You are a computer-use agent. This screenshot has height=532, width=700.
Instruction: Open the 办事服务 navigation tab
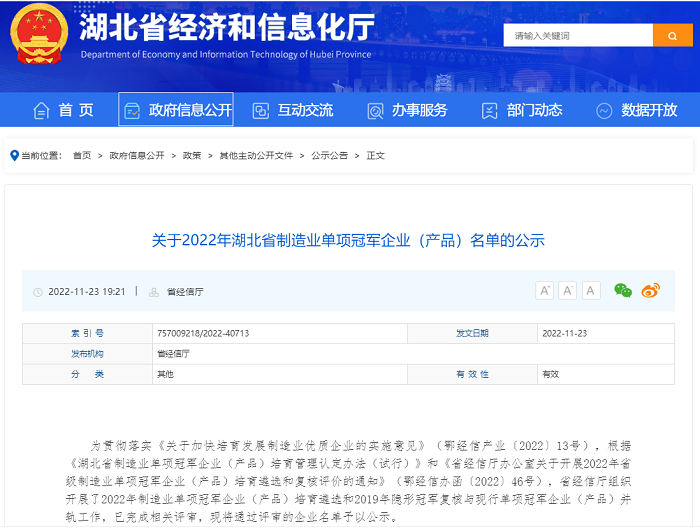(x=407, y=110)
